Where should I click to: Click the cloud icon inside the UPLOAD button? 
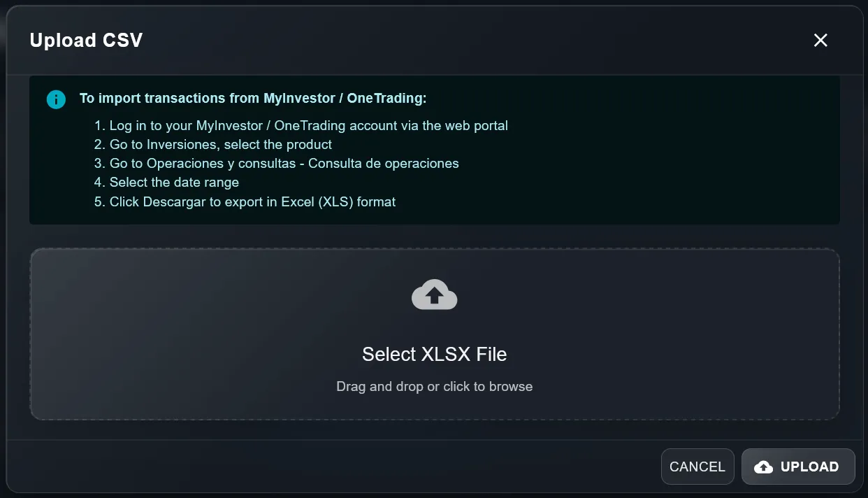click(x=763, y=467)
